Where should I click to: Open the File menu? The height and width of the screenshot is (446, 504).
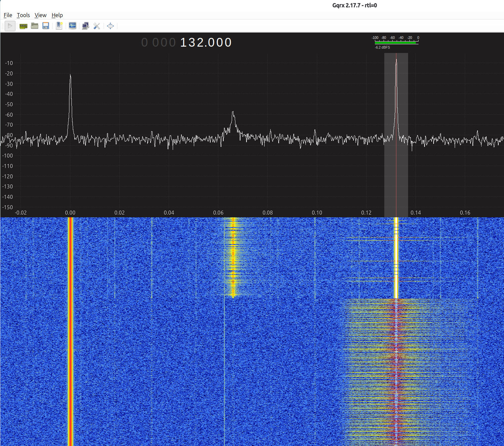click(8, 15)
